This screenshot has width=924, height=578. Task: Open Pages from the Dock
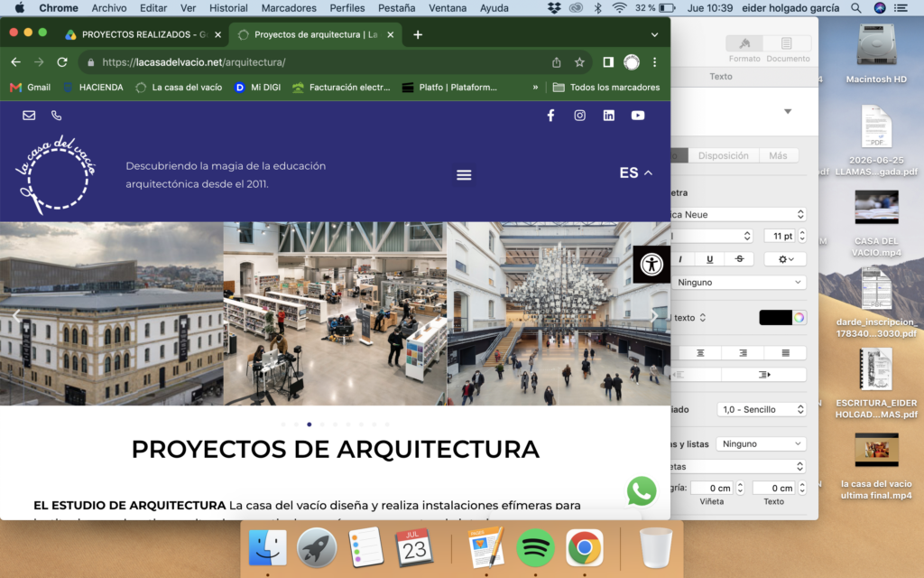(x=486, y=547)
